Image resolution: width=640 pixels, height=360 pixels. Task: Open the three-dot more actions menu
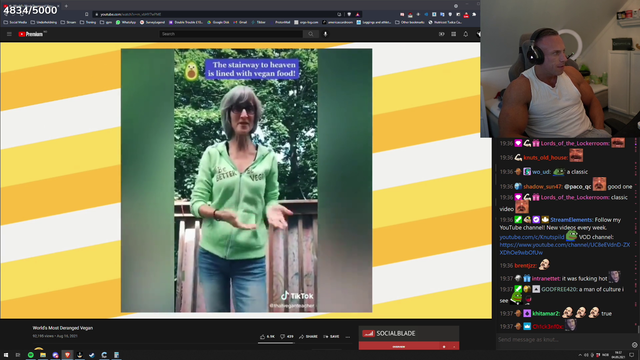(x=348, y=337)
